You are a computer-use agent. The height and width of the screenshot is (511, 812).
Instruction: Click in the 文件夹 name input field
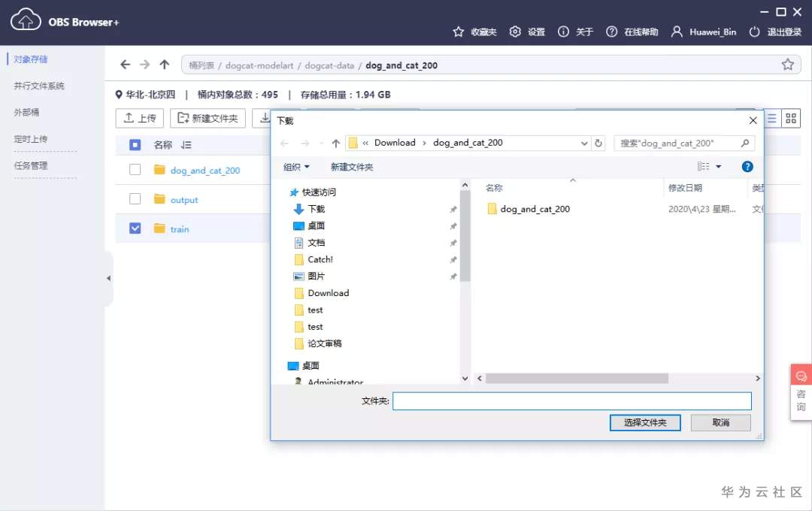[x=571, y=401]
